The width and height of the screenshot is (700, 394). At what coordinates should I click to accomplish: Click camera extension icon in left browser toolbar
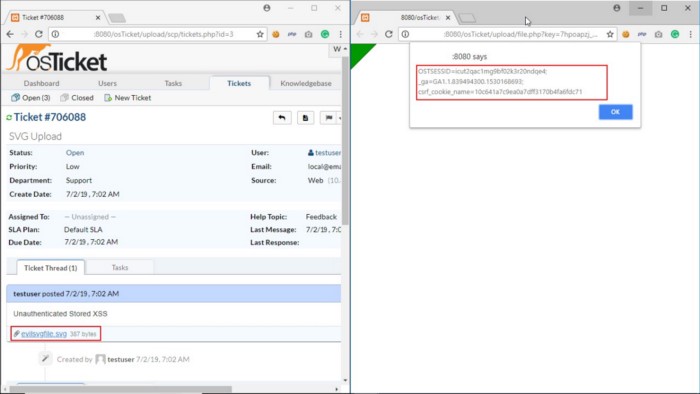[308, 34]
